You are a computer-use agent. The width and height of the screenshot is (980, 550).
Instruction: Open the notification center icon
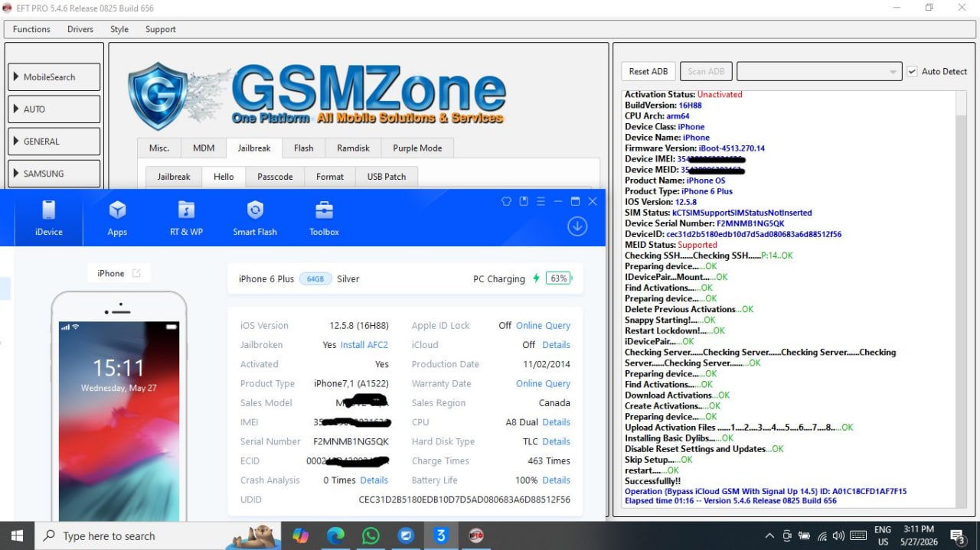pyautogui.click(x=957, y=535)
